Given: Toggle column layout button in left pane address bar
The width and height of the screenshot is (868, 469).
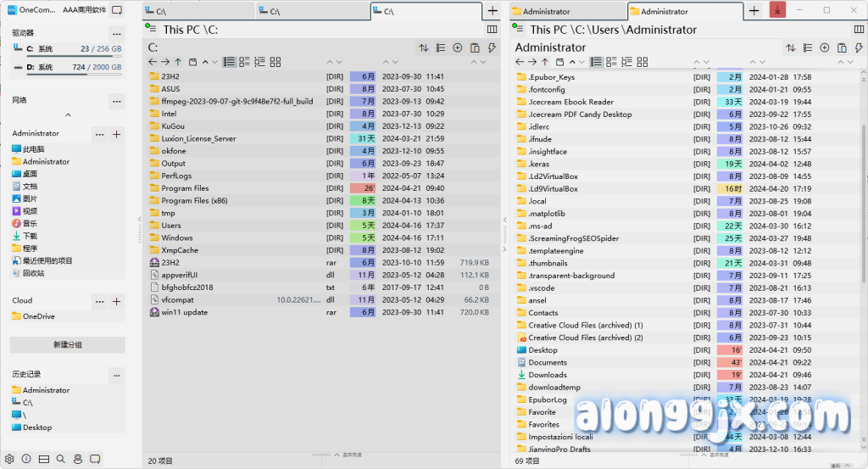Looking at the screenshot, I should (492, 29).
